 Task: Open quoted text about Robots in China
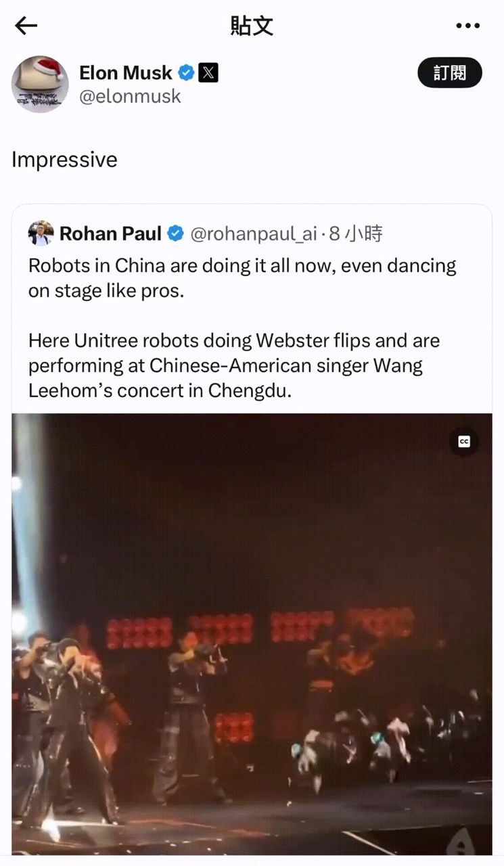pyautogui.click(x=242, y=277)
